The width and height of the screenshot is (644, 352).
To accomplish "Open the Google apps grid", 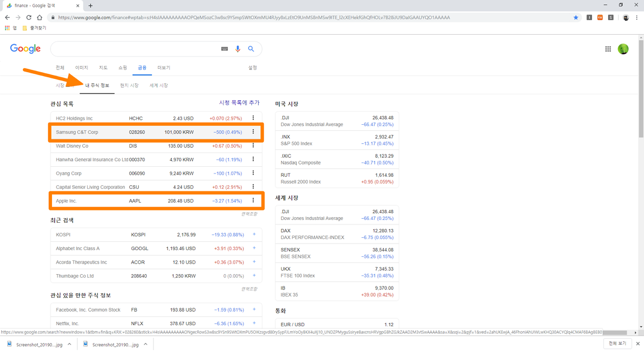I will [608, 49].
